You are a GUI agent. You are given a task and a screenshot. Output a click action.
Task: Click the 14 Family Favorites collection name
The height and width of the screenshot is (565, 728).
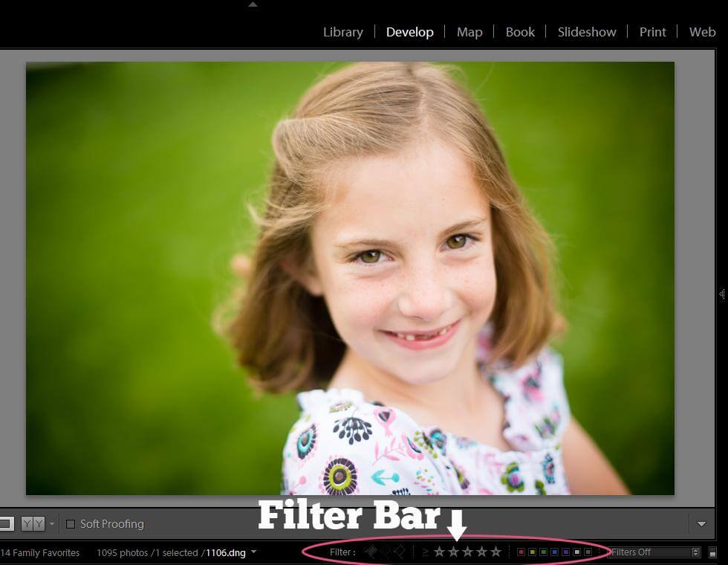(40, 553)
